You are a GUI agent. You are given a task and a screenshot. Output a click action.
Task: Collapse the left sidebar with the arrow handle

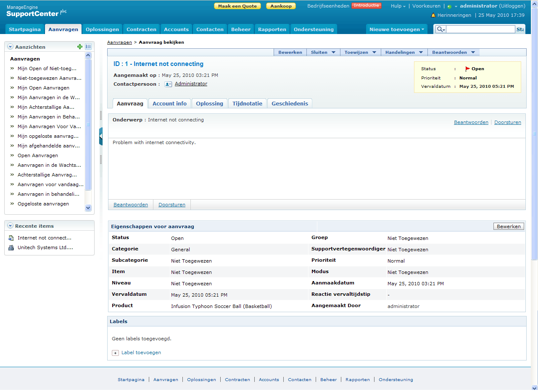[x=101, y=136]
